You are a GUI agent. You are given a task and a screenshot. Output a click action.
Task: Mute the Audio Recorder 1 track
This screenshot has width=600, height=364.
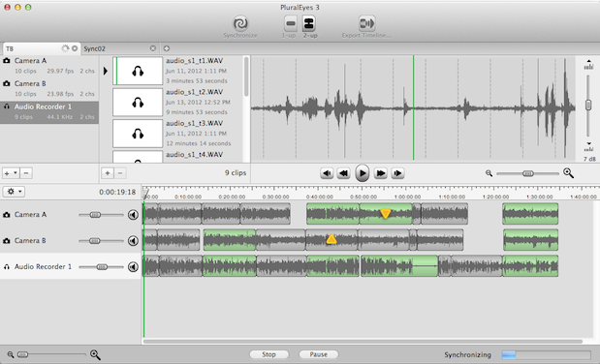pos(133,266)
